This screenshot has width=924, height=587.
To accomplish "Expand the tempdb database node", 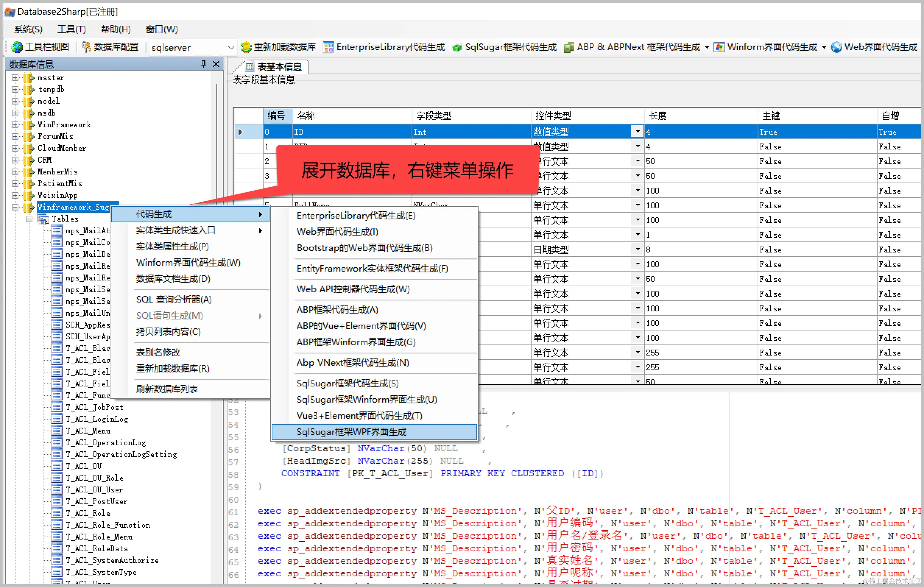I will click(15, 89).
